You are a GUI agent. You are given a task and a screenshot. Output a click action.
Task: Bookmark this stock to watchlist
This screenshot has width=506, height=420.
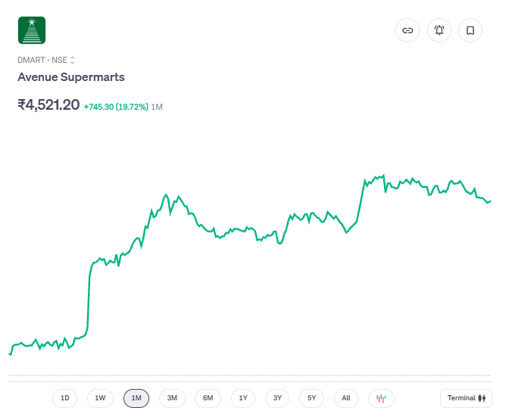click(470, 30)
